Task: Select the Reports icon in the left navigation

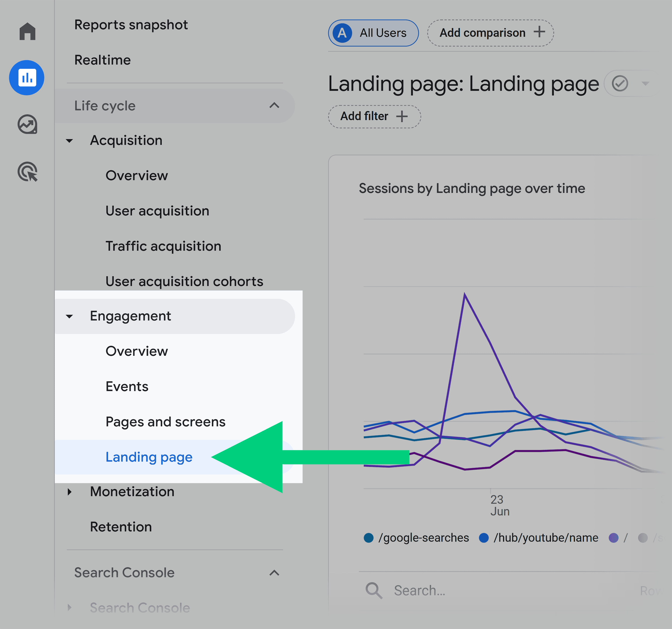Action: 27,78
